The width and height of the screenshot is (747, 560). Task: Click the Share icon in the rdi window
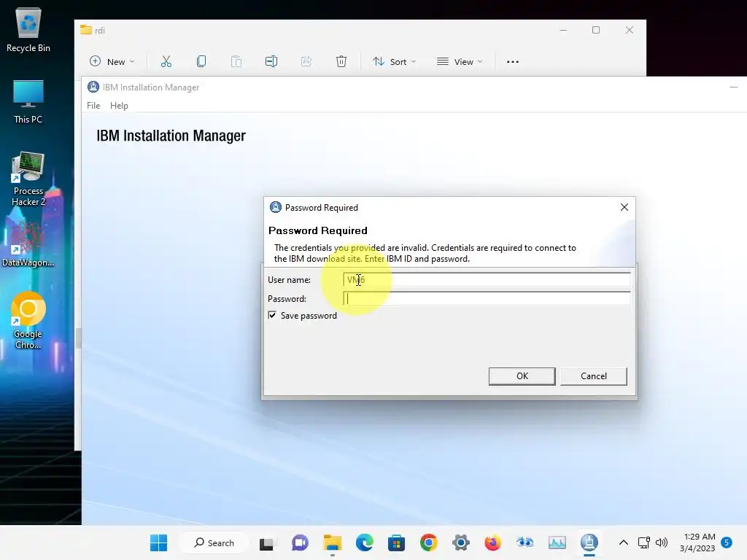(306, 61)
